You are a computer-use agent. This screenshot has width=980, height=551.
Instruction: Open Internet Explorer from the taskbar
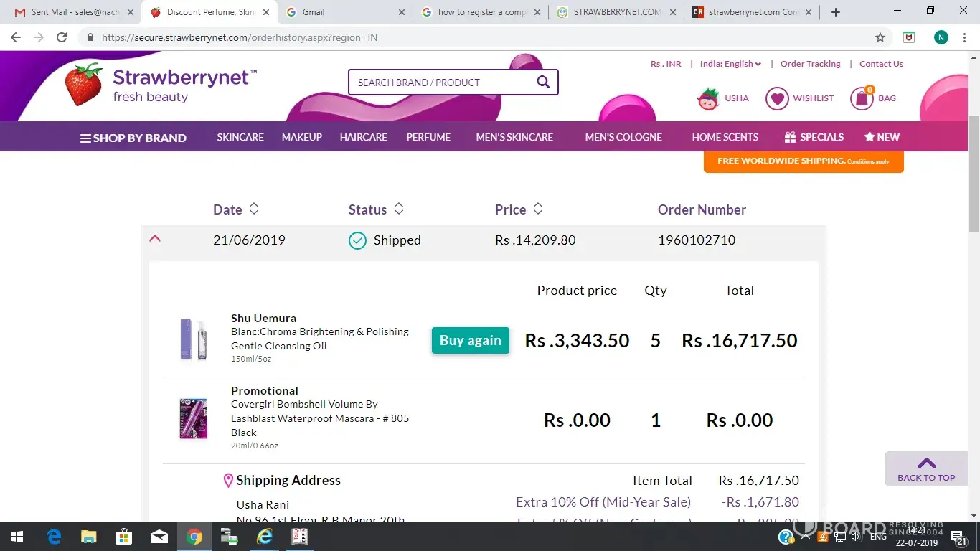tap(265, 537)
